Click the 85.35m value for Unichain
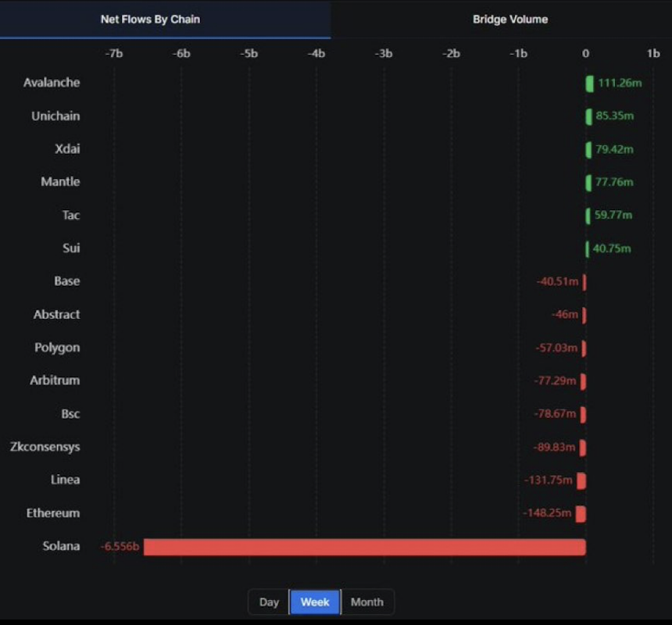672x625 pixels. coord(615,116)
